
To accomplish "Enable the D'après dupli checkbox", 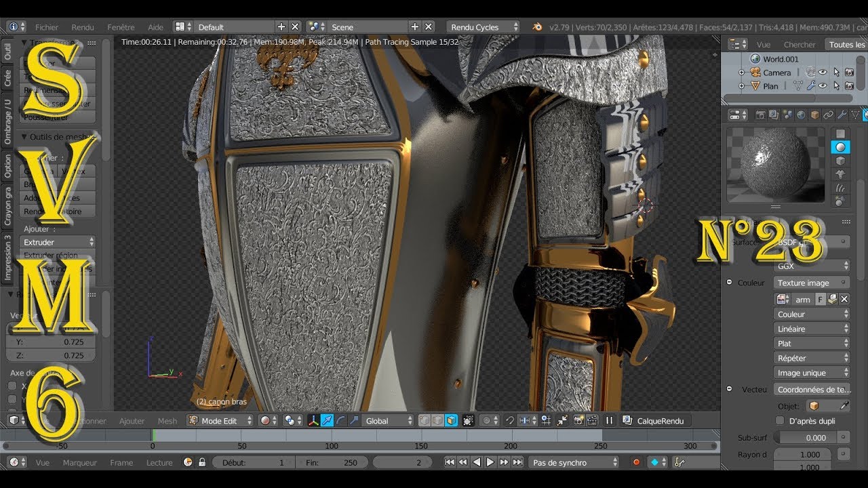I will pos(780,421).
